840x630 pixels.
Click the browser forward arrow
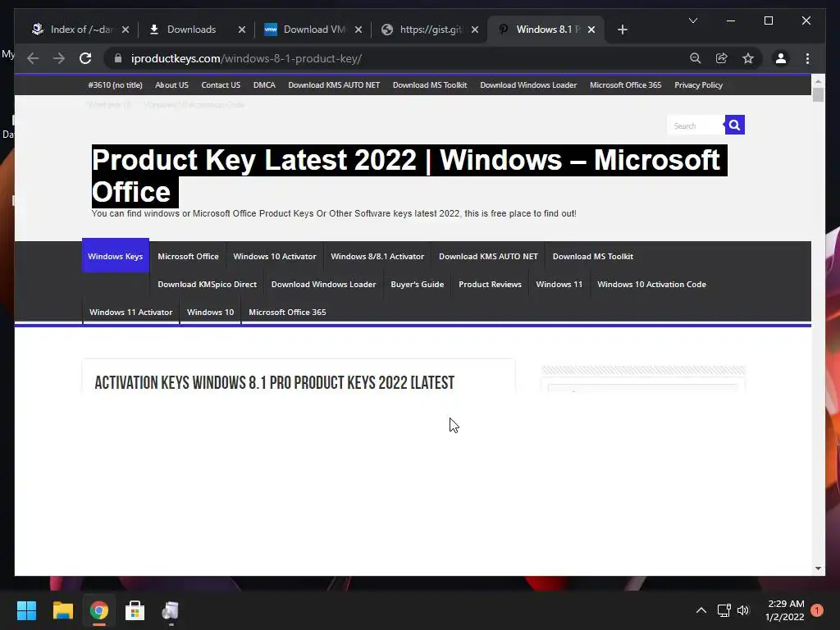(x=59, y=58)
